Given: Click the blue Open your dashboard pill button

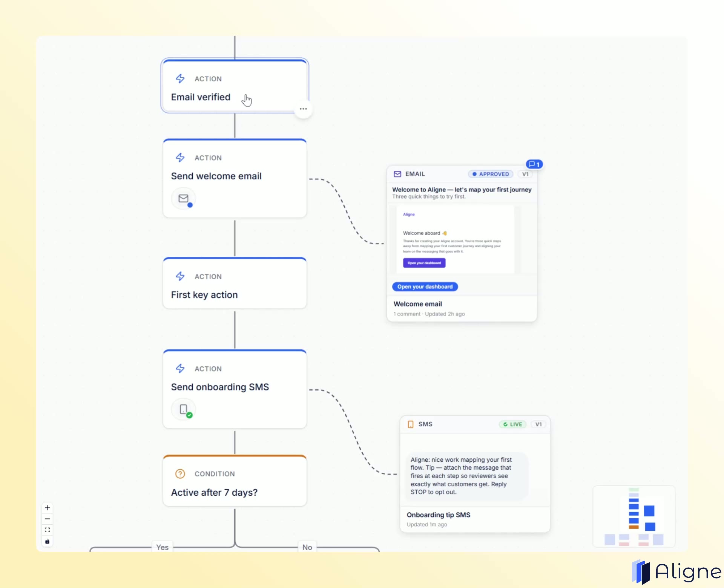Looking at the screenshot, I should pos(425,287).
